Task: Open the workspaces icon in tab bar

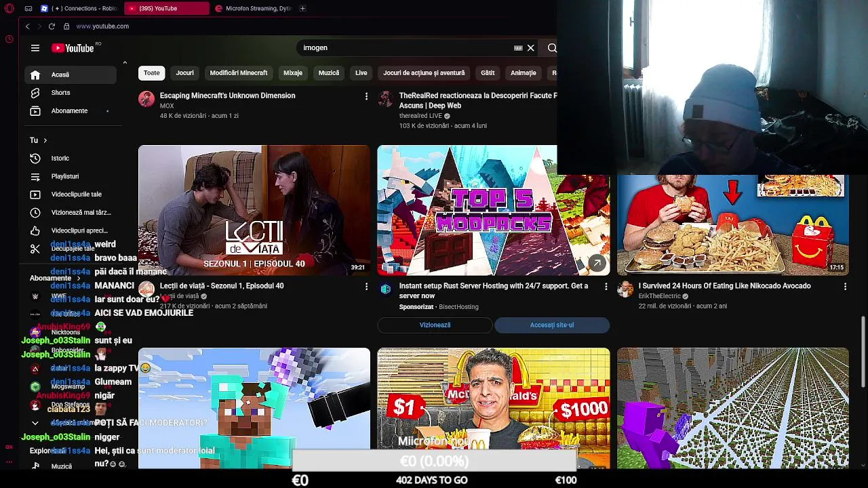Action: [28, 8]
